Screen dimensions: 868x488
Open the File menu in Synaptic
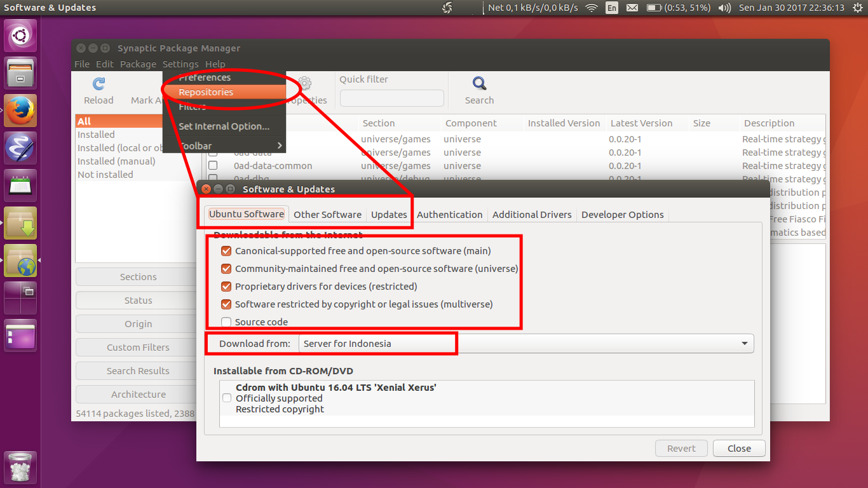82,64
